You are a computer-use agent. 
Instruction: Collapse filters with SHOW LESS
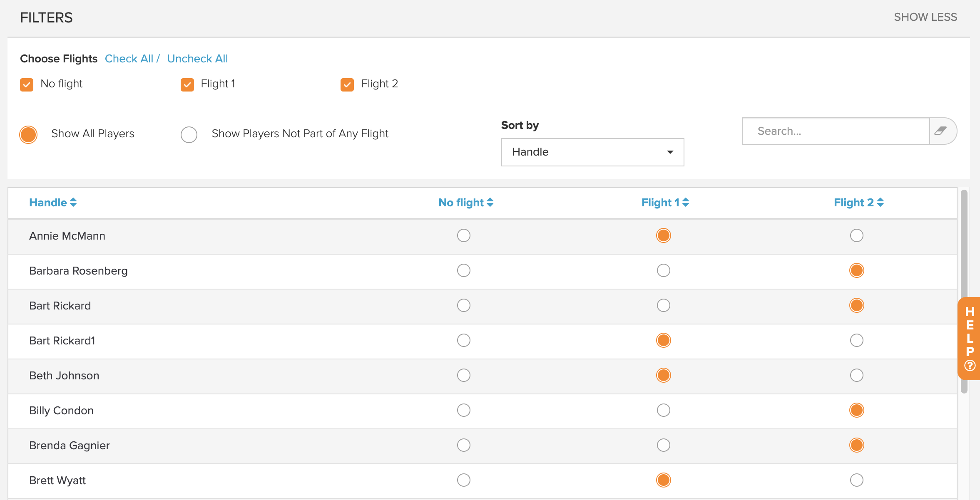pos(925,17)
